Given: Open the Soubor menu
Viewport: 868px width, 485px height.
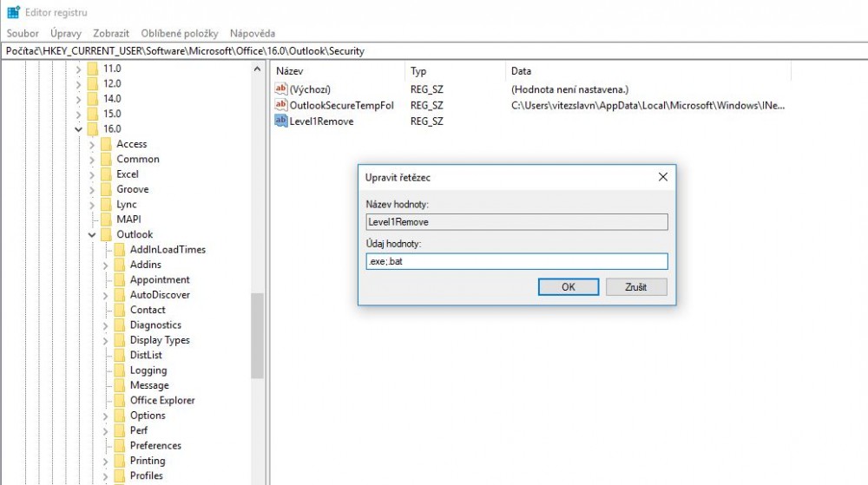Looking at the screenshot, I should [23, 33].
